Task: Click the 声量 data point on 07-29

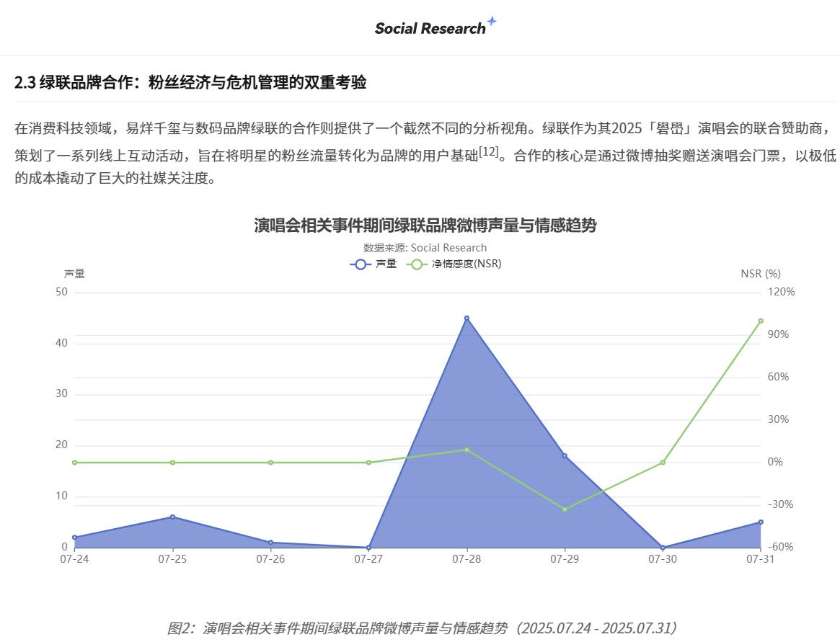Action: [x=565, y=455]
